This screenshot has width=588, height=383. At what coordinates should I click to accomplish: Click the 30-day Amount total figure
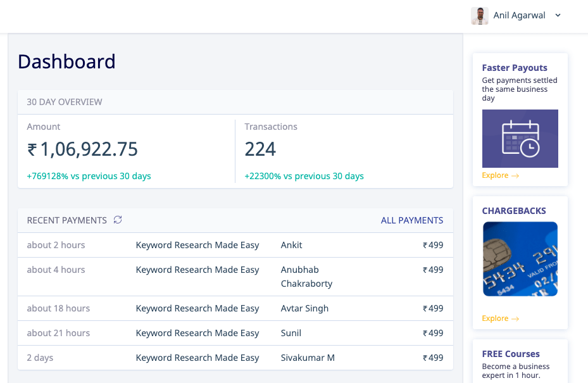tap(82, 149)
